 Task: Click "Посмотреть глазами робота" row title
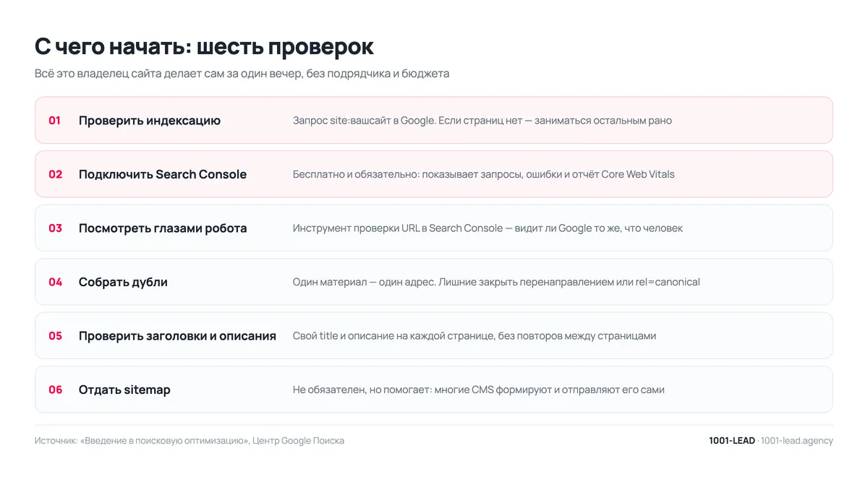[x=163, y=228]
